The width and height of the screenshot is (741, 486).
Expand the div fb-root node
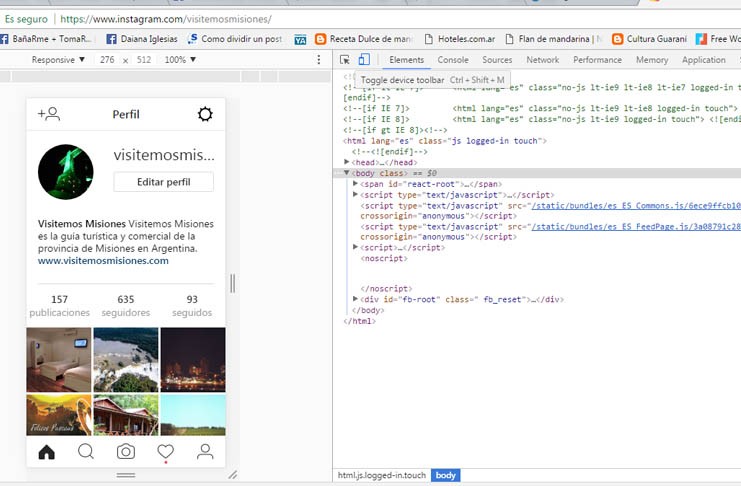tap(355, 299)
